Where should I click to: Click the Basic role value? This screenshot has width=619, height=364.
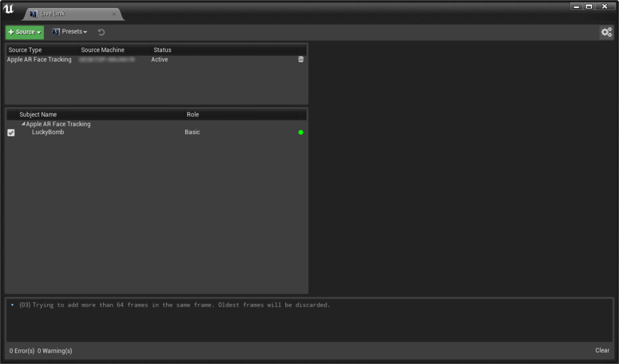coord(192,132)
